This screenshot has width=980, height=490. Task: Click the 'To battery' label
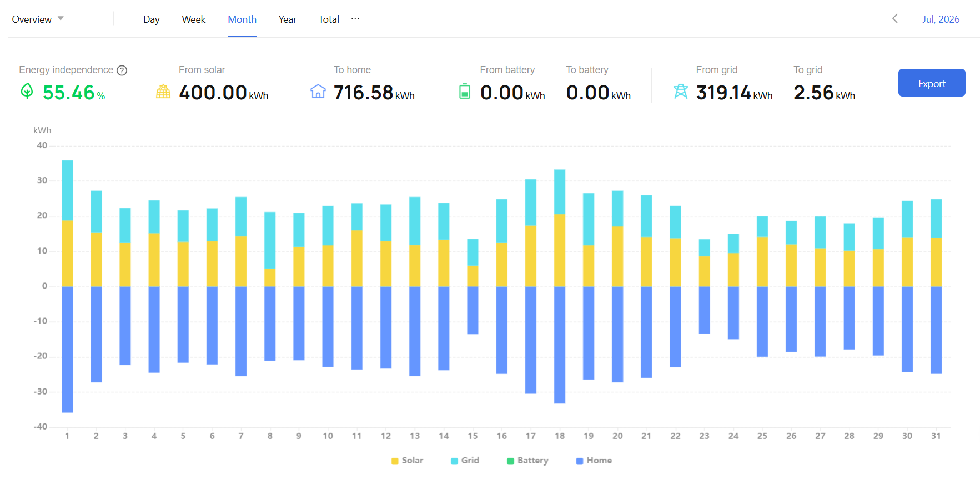(587, 70)
